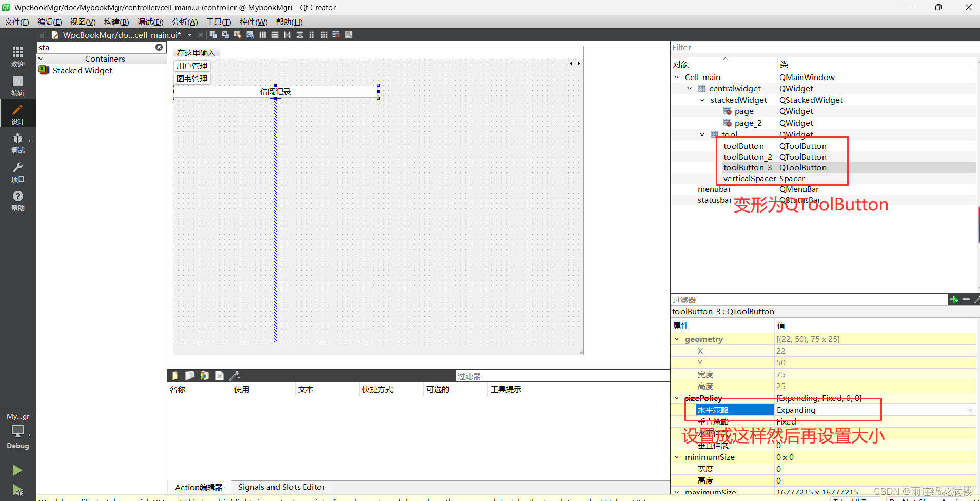Viewport: 980px width, 501px height.
Task: Collapse the tool widget tree node
Action: tap(702, 134)
